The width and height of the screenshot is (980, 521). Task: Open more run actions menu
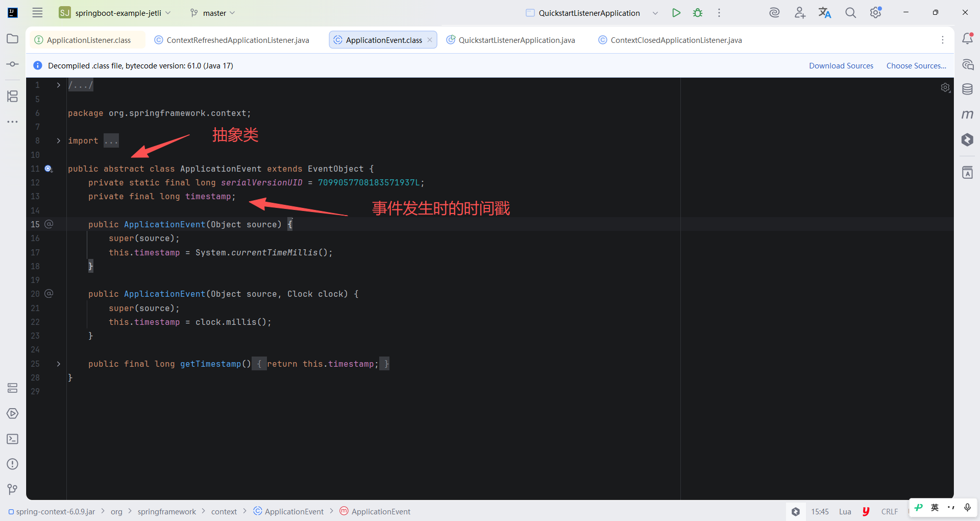click(x=719, y=13)
